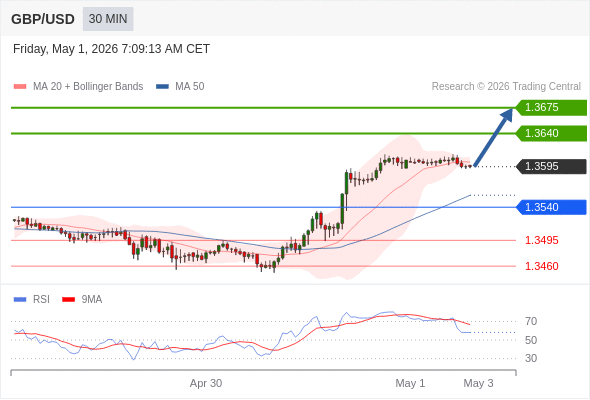
Task: Click the GBP/USD pair title
Action: point(43,19)
